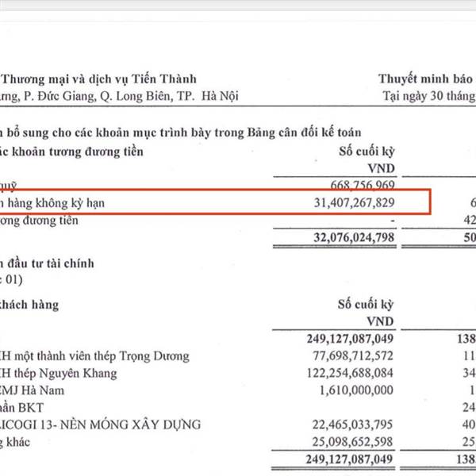Screen dimensions: 476x476
Task: Select the row label 'thép Nguyên Khang'
Action: click(x=65, y=374)
